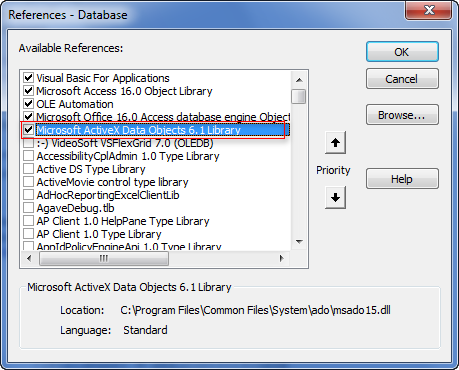Select AccessibilityCplAdmin 1.0 Type Library text
The height and width of the screenshot is (370, 459).
point(128,156)
